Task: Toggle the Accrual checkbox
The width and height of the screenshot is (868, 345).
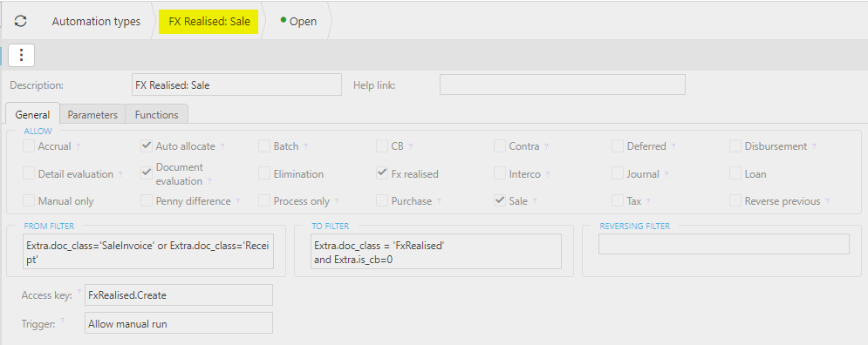Action: (28, 146)
